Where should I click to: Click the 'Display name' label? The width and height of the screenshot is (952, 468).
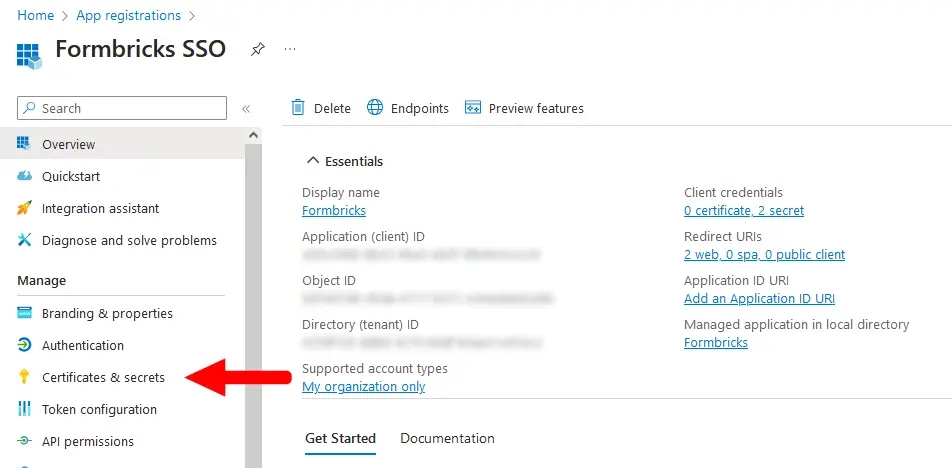click(341, 192)
